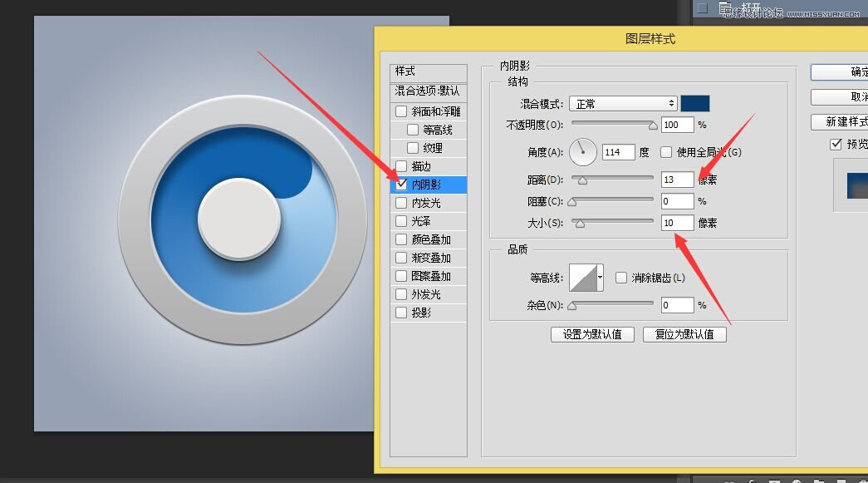Click the 复位为默认值 button
Viewport: 868px width, 483px height.
point(684,334)
